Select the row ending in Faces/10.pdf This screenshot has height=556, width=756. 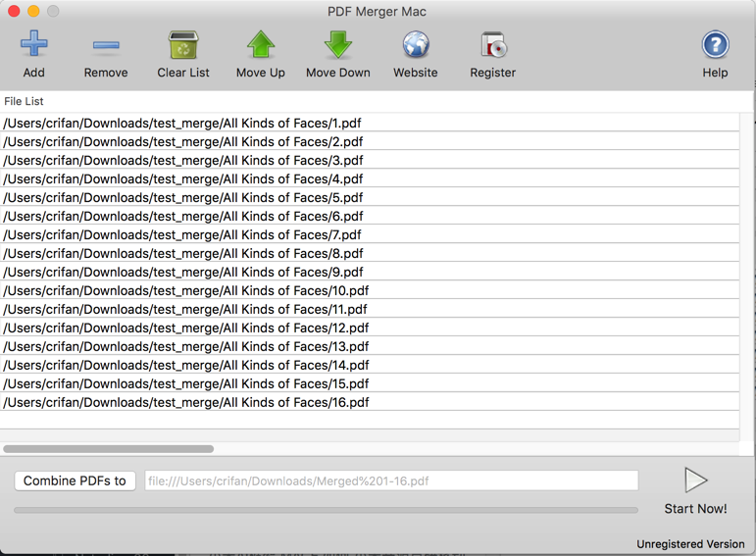370,290
